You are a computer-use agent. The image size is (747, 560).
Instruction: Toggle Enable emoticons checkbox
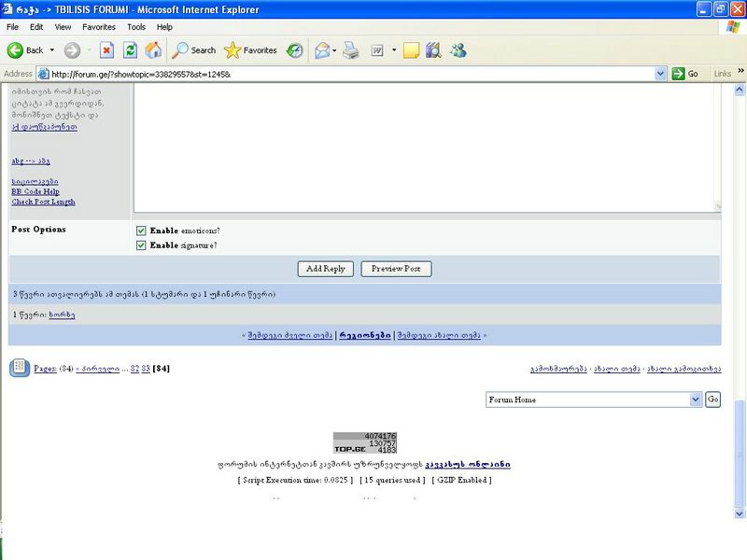[141, 231]
